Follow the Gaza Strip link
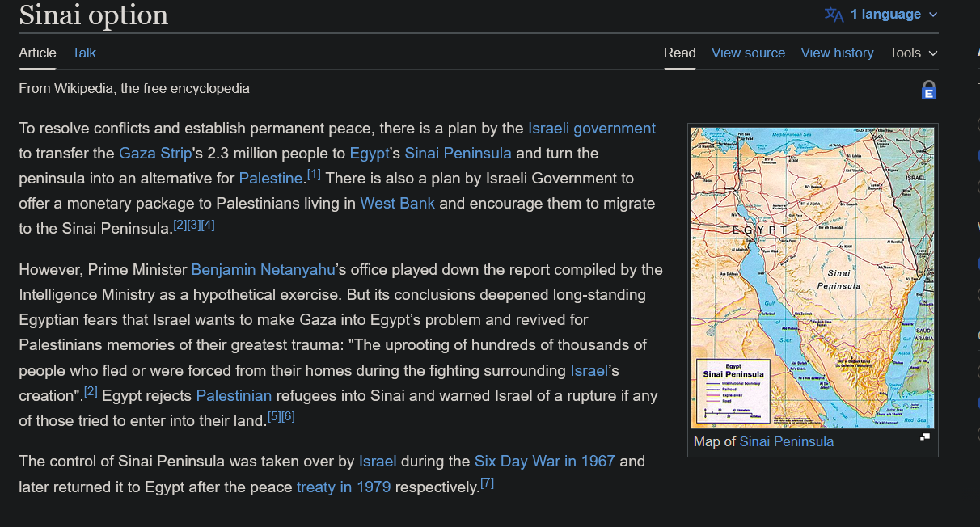Screen dimensions: 980x527 click(x=155, y=153)
